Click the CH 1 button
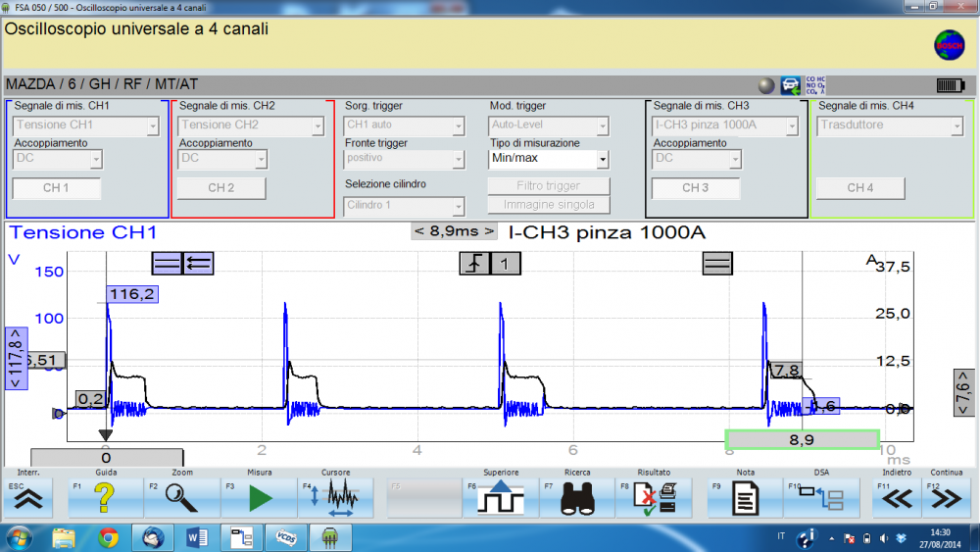 (x=56, y=188)
